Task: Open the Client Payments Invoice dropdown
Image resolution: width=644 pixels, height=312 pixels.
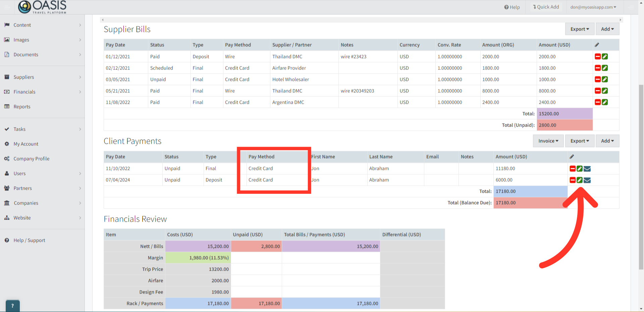Action: (x=548, y=141)
